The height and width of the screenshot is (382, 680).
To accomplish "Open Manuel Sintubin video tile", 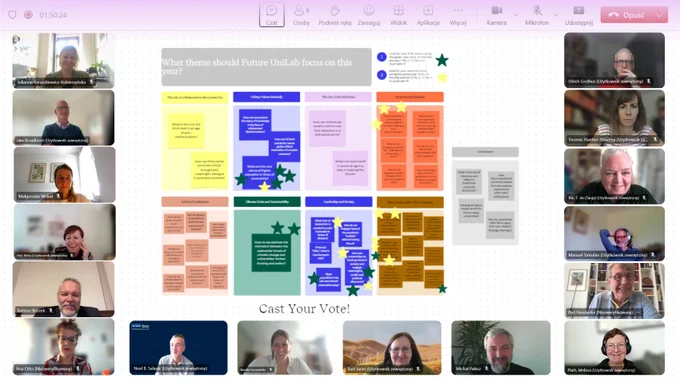I will 614,233.
